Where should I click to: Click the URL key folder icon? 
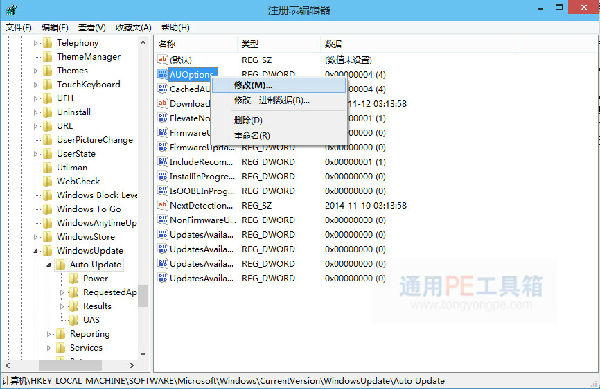[x=48, y=126]
